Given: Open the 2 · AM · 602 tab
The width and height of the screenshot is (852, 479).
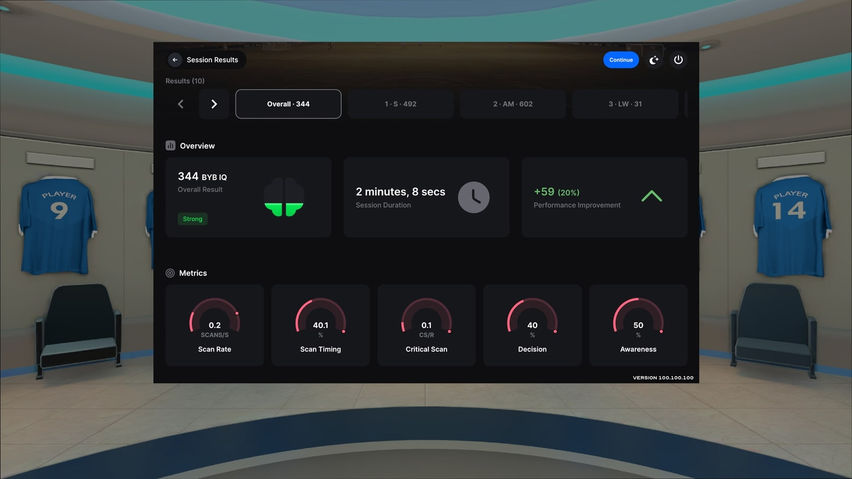Looking at the screenshot, I should [x=512, y=104].
